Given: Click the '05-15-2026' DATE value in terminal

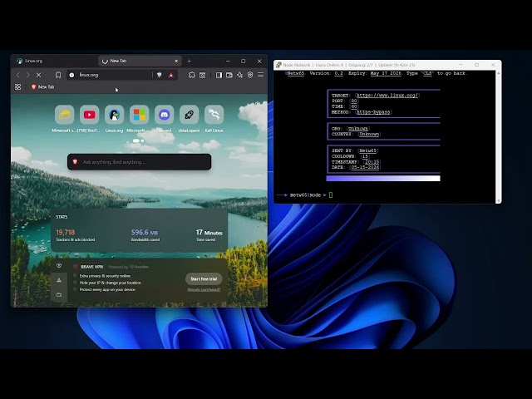Looking at the screenshot, I should click(x=366, y=167).
